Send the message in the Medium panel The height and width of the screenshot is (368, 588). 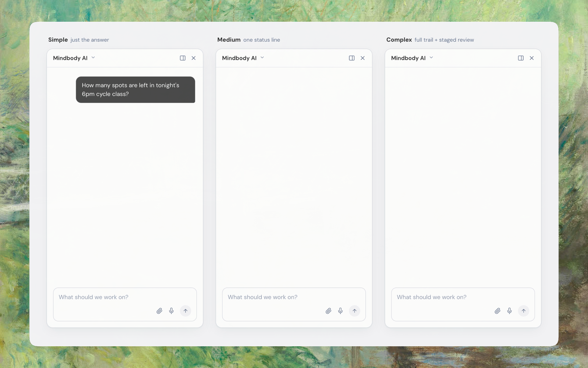[x=355, y=311]
